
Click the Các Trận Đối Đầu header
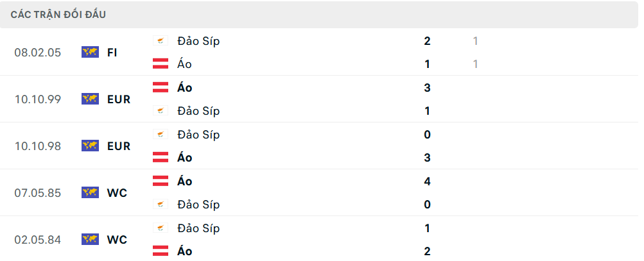coord(58,14)
